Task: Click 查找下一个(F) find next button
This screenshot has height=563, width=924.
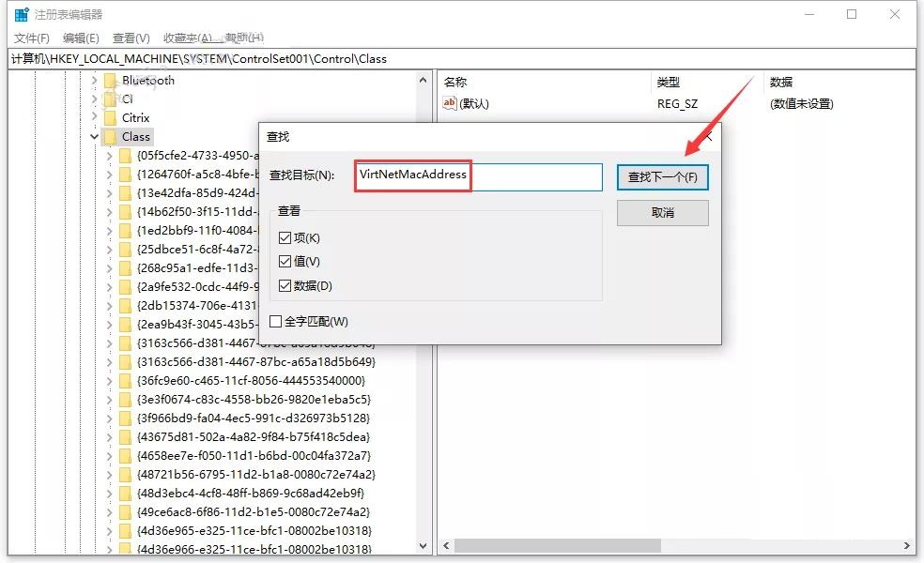Action: [x=662, y=177]
